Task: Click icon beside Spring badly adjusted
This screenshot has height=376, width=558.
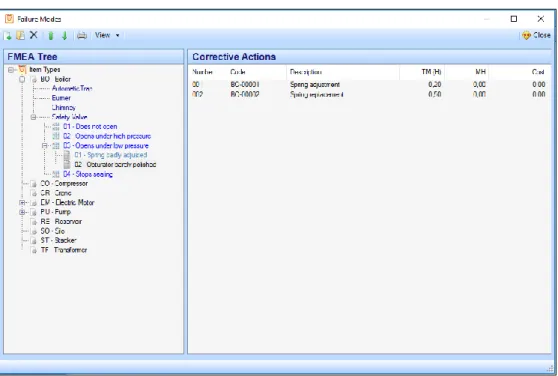Action: [67, 155]
